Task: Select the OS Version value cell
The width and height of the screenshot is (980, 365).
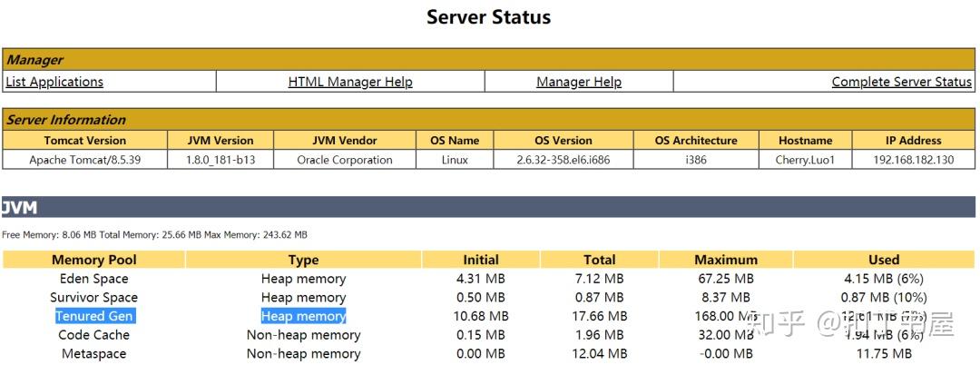Action: point(563,160)
